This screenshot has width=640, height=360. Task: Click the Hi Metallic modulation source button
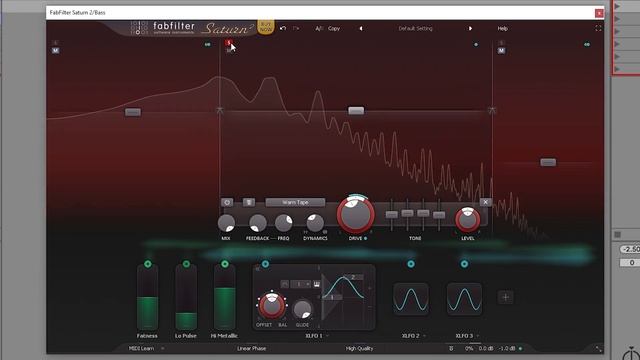[x=224, y=264]
